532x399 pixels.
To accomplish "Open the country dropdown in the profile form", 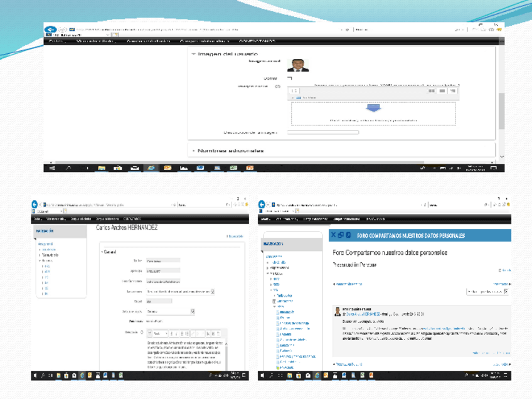I will [170, 311].
